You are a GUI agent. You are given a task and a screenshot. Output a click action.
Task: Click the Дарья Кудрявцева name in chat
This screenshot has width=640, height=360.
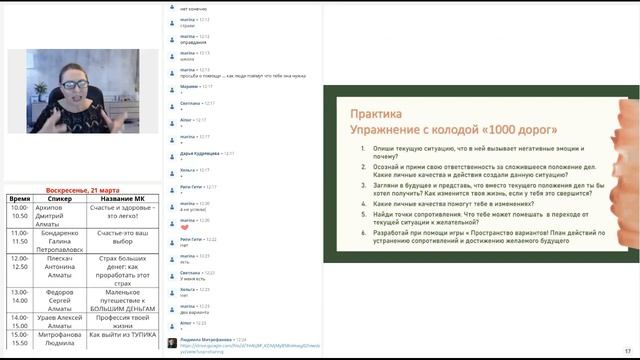200,153
